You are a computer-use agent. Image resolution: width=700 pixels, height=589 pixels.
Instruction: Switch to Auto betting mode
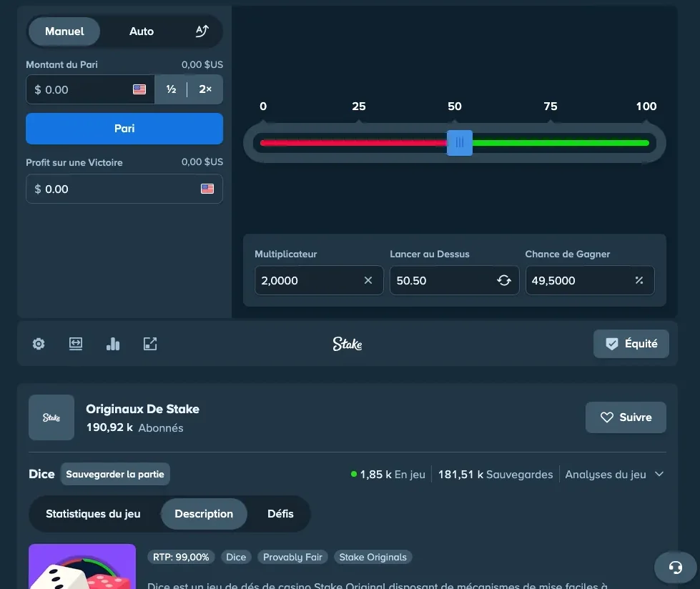click(142, 31)
